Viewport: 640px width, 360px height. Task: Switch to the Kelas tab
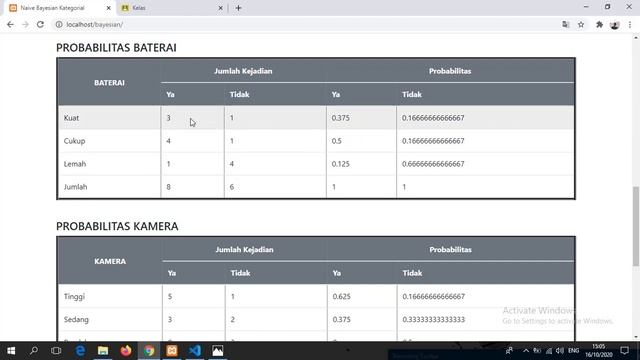[171, 8]
